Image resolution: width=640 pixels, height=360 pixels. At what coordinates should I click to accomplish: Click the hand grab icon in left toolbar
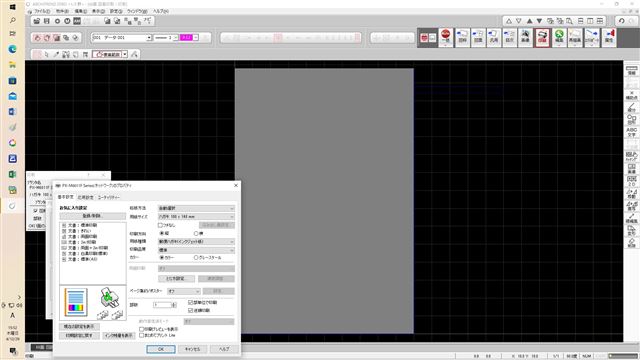point(37,38)
